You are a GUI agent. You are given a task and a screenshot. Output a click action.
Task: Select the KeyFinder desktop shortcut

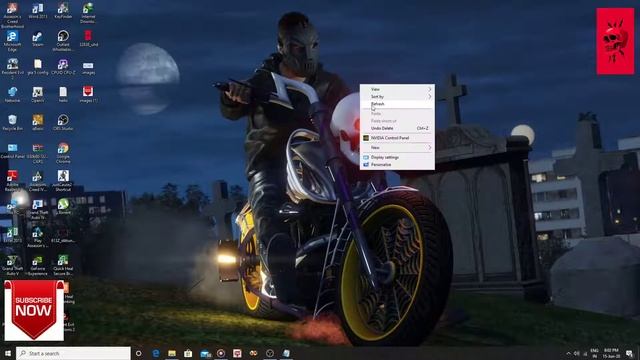[63, 11]
